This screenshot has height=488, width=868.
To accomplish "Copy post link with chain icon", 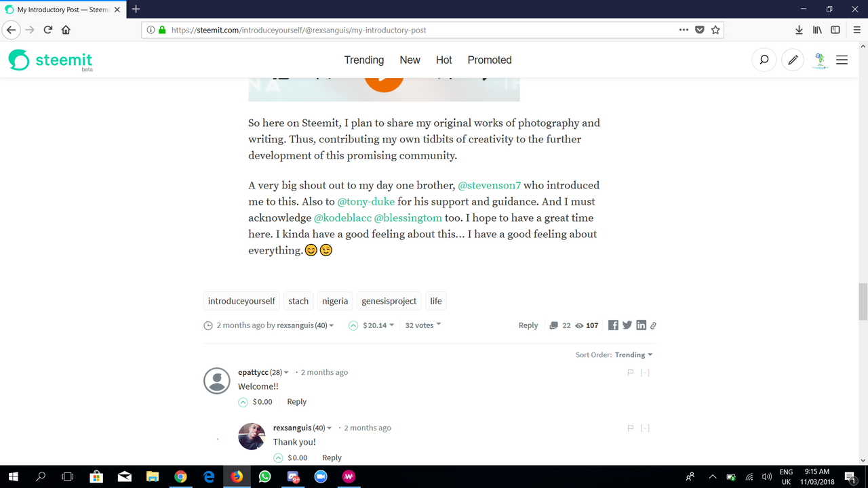I will (x=653, y=326).
